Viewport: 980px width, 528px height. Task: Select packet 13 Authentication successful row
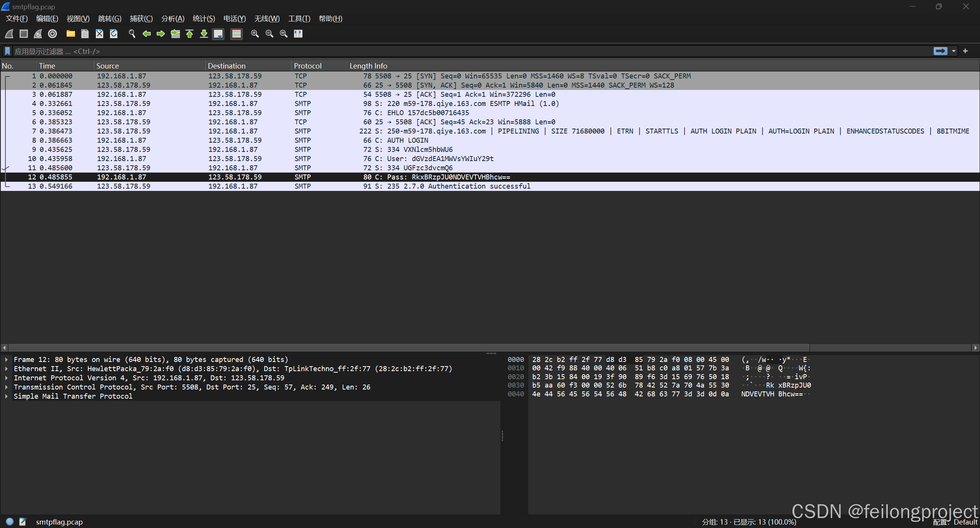(x=459, y=186)
